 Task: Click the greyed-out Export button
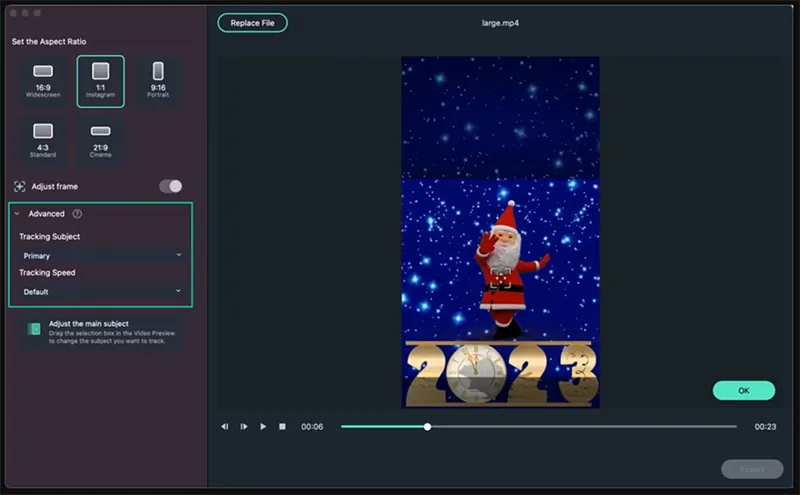(752, 469)
